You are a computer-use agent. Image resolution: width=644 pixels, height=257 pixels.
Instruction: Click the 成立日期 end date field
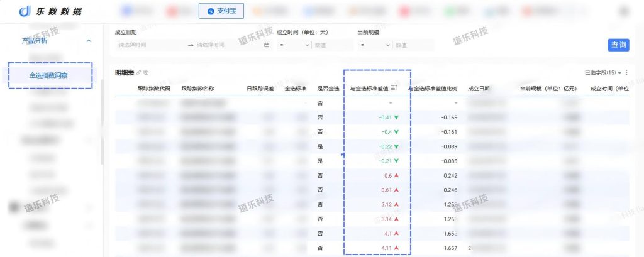(228, 45)
